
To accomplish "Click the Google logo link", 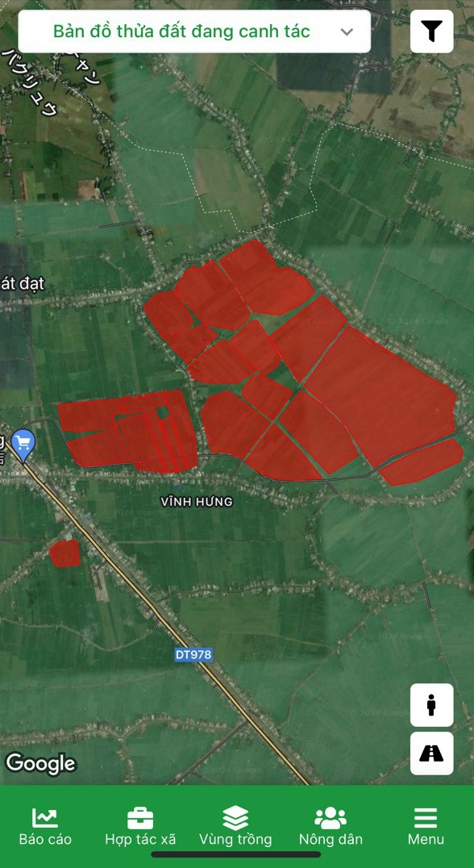I will [x=40, y=764].
